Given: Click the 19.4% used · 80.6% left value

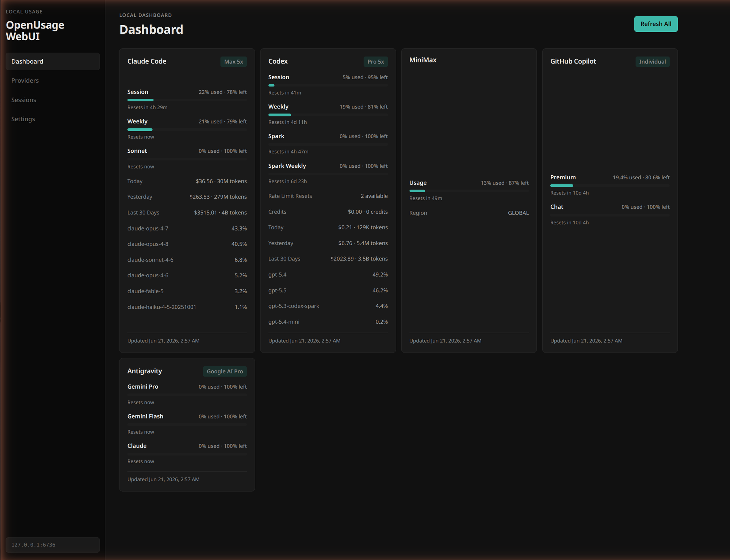Looking at the screenshot, I should coord(641,178).
